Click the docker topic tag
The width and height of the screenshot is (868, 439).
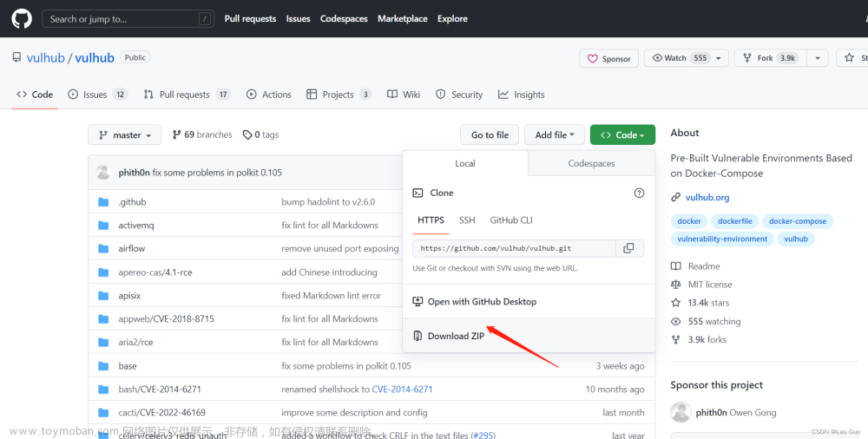tap(689, 221)
